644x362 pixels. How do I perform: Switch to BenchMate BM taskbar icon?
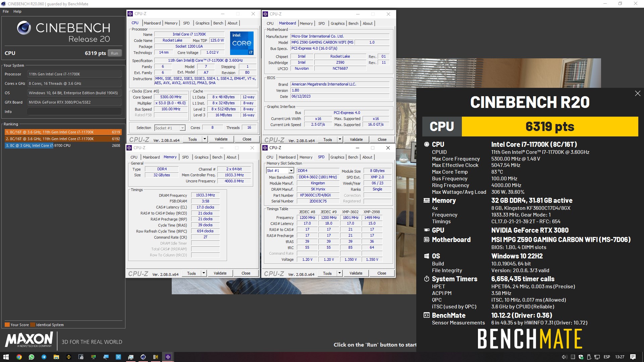[x=156, y=357]
